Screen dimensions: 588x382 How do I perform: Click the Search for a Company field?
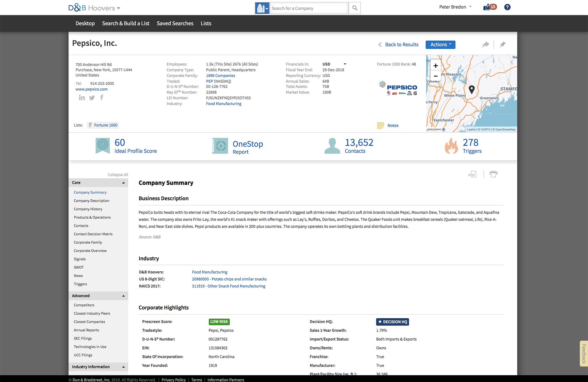coord(309,8)
